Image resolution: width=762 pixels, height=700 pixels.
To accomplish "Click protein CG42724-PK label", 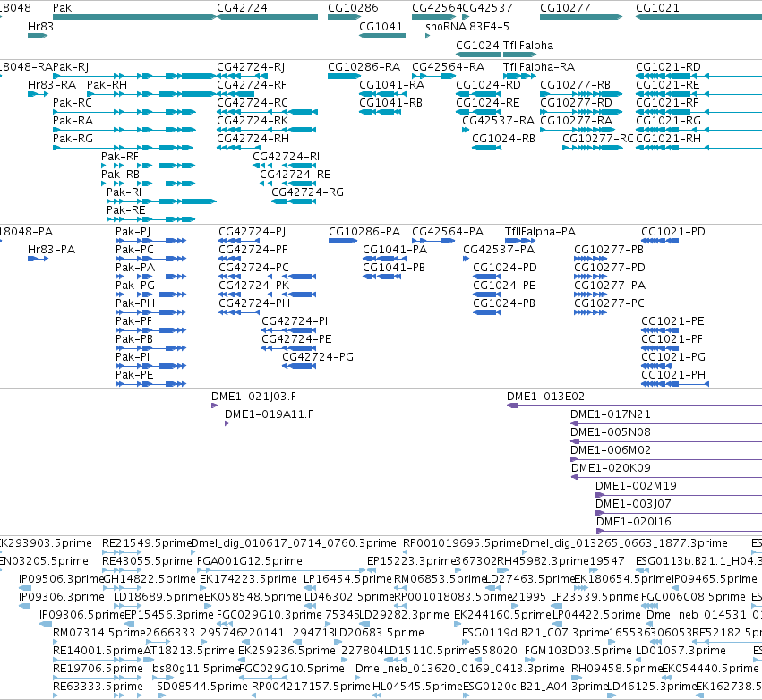I will point(254,286).
